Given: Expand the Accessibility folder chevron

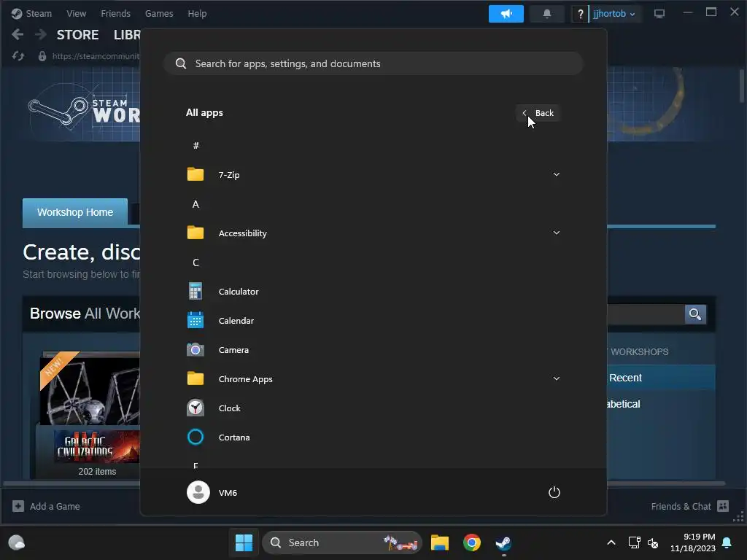Looking at the screenshot, I should [556, 233].
